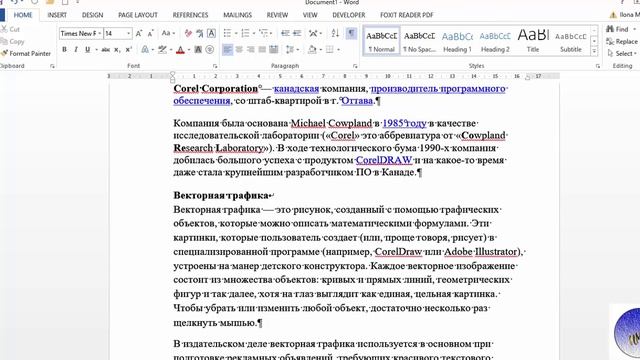Screen dimensions: 640x360
Task: Apply character shading icon
Action: coord(198,50)
